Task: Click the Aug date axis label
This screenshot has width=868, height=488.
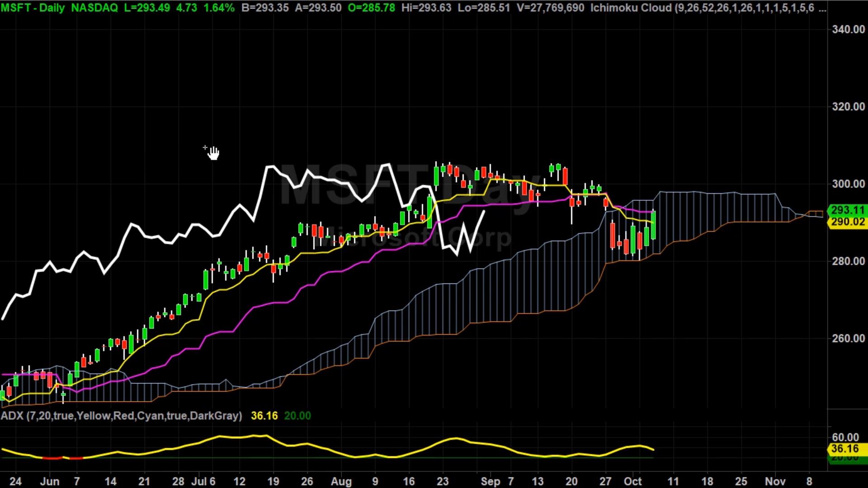Action: [x=341, y=482]
